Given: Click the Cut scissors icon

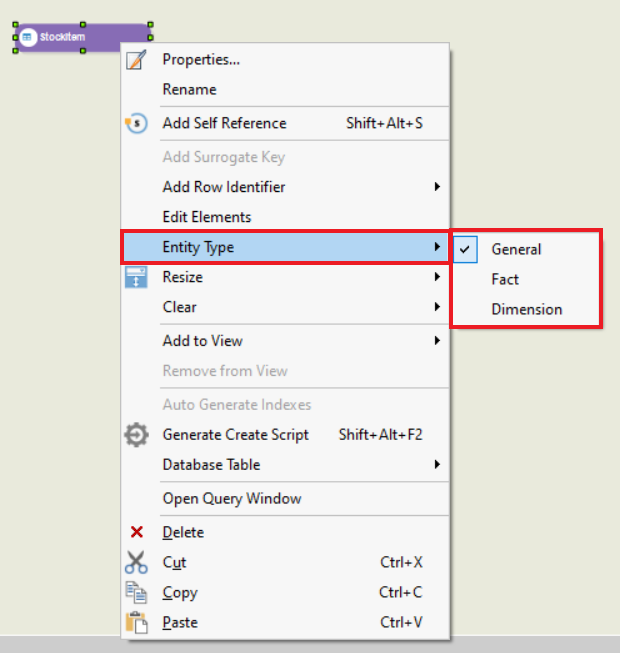Looking at the screenshot, I should (136, 562).
